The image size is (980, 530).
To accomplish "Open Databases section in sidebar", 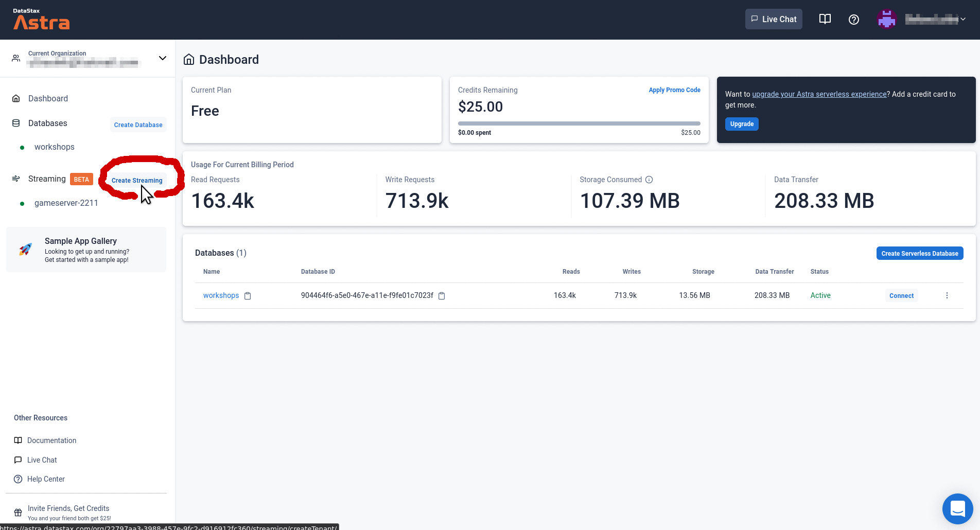I will (x=47, y=123).
